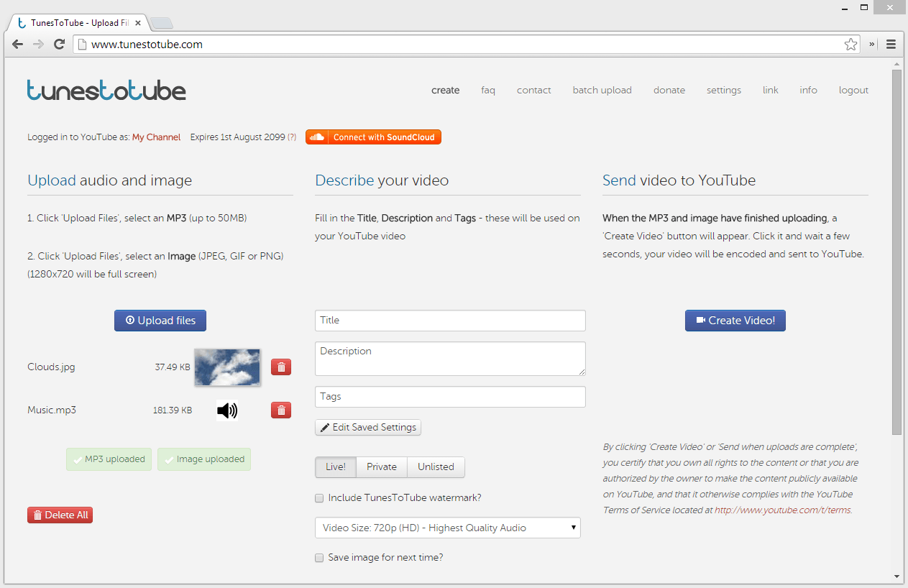Log out via the logout link

click(x=854, y=91)
